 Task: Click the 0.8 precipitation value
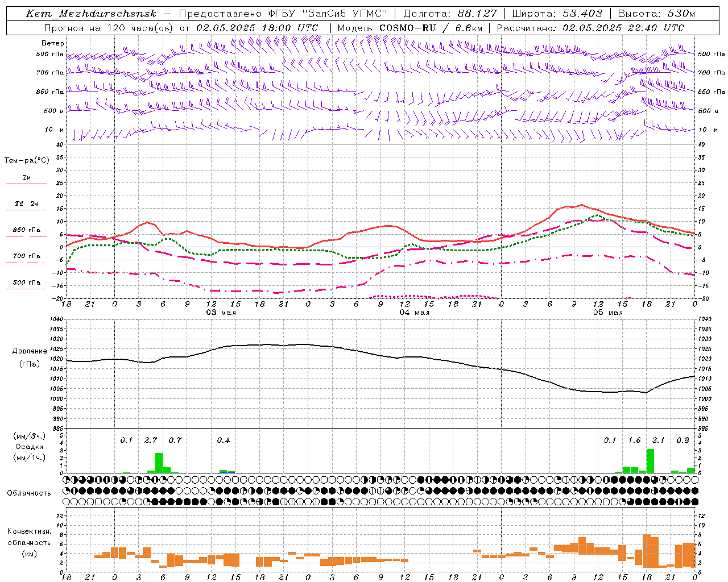682,440
